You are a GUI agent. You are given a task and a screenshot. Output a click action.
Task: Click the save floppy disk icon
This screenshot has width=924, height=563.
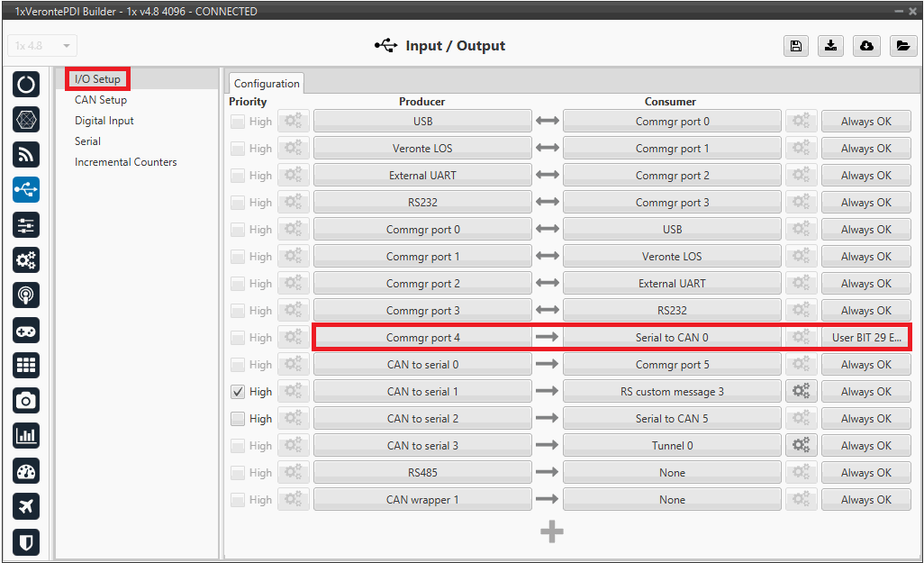coord(795,47)
